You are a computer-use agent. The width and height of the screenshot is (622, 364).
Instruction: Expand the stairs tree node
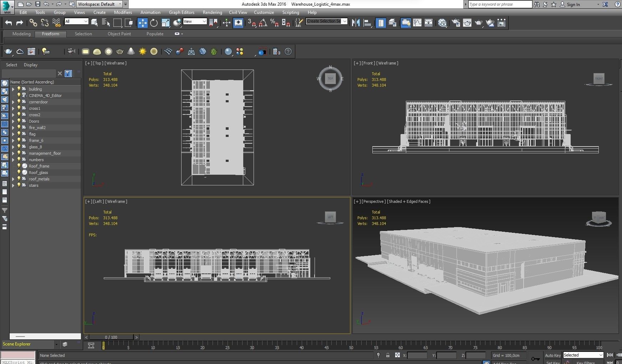[x=13, y=185]
